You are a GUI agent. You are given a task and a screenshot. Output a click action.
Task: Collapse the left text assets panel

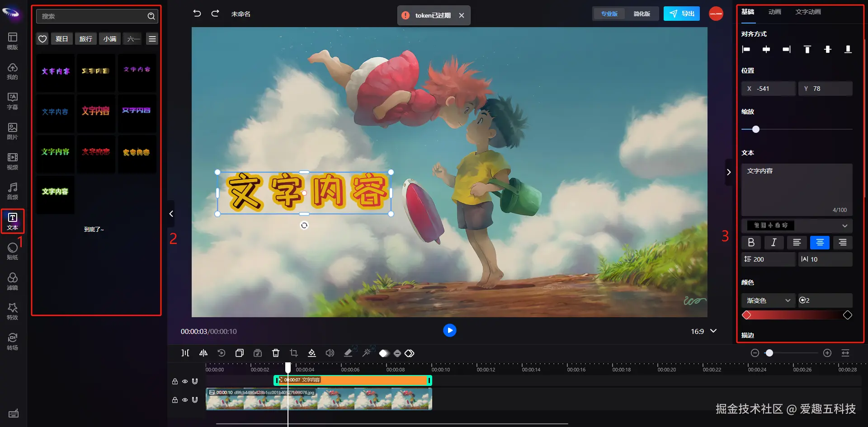click(171, 214)
